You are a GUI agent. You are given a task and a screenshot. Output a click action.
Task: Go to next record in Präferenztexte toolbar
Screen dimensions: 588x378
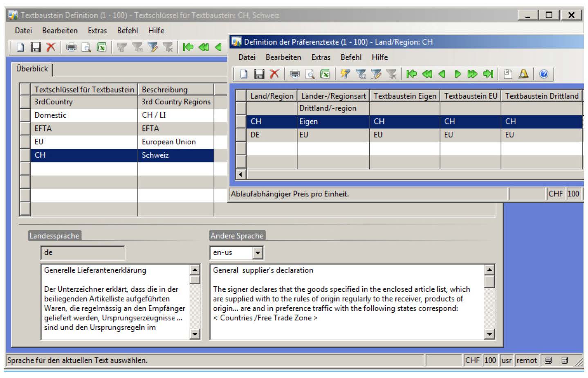coord(458,74)
